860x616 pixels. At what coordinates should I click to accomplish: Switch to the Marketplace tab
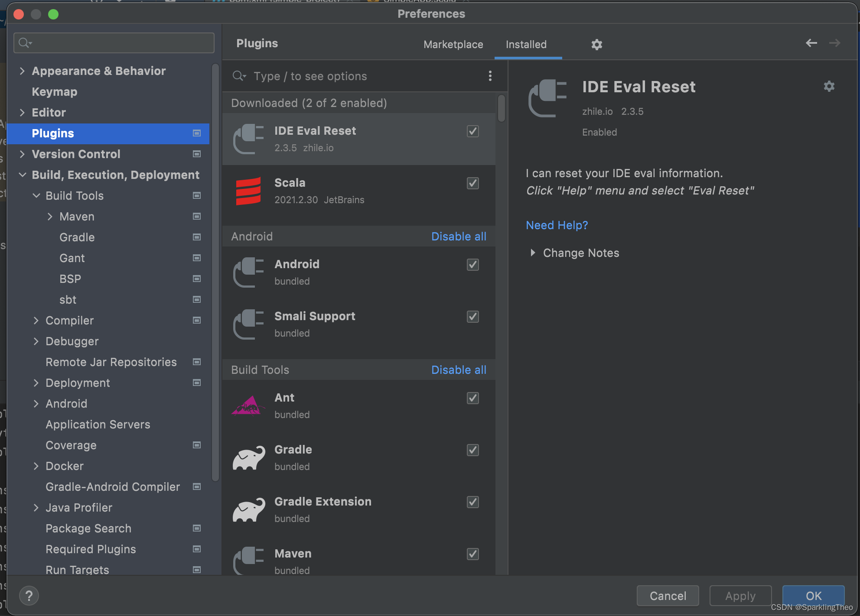point(453,45)
